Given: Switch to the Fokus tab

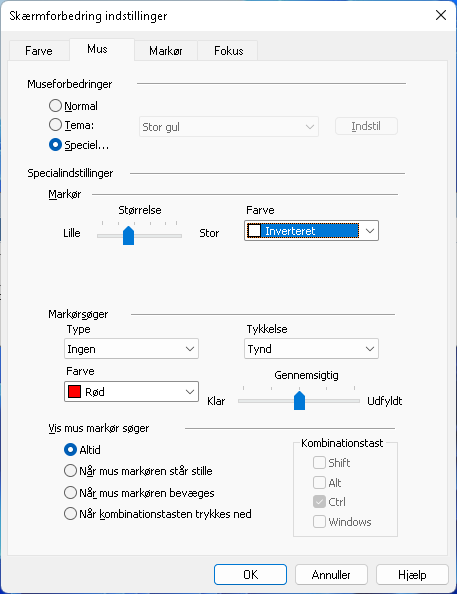Looking at the screenshot, I should click(228, 51).
